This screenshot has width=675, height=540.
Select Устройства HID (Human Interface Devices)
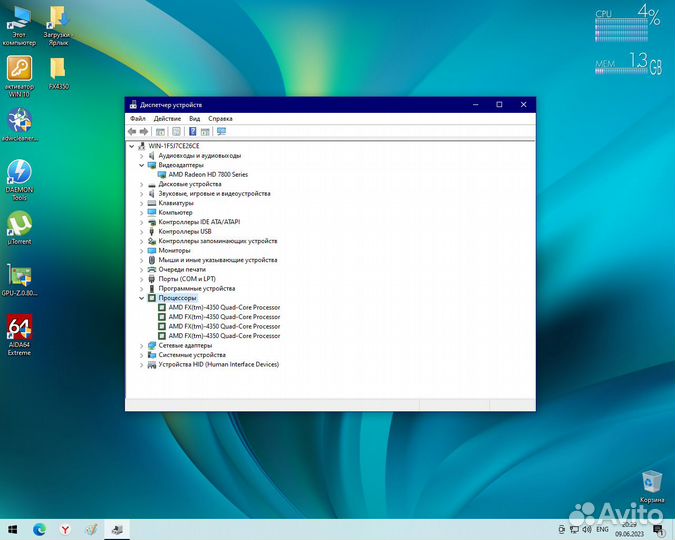219,364
